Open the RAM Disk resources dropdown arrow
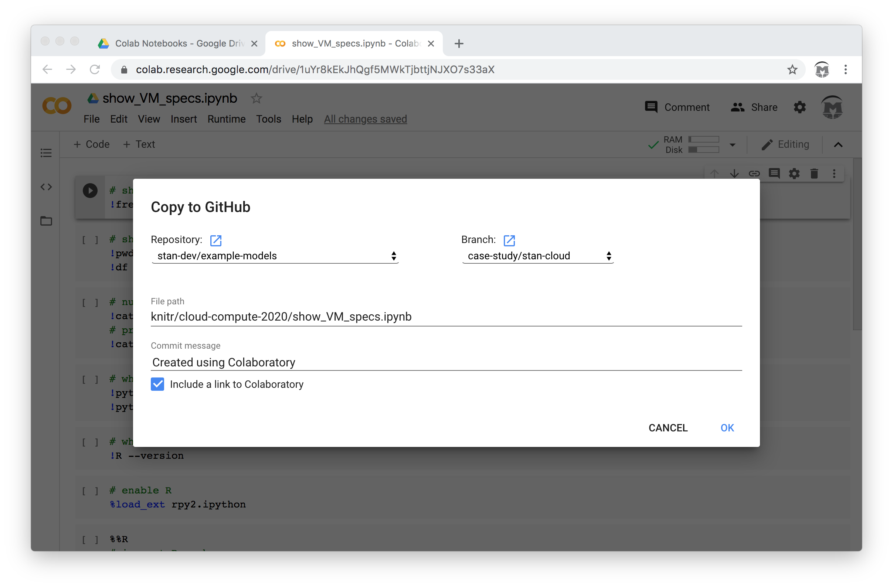Viewport: 893px width, 588px height. tap(733, 145)
